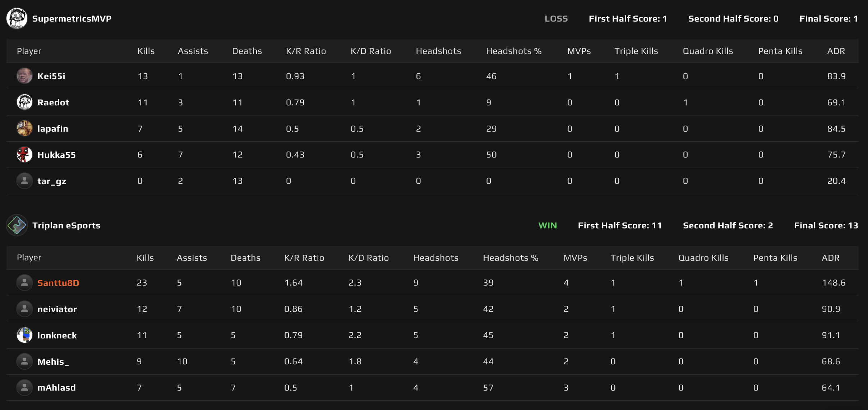
Task: Click Raedot's avatar image
Action: click(24, 102)
